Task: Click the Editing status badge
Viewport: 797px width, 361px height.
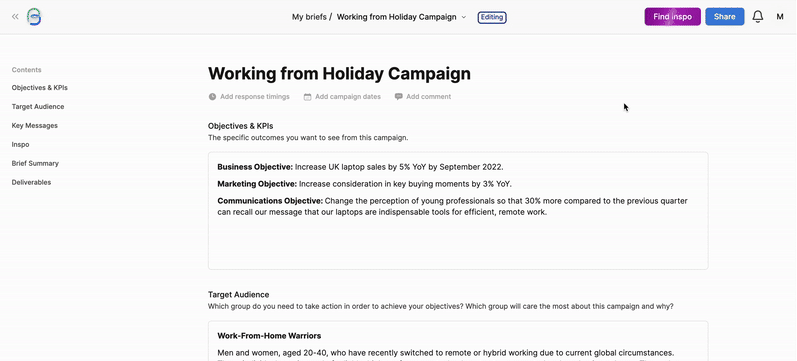Action: (492, 17)
